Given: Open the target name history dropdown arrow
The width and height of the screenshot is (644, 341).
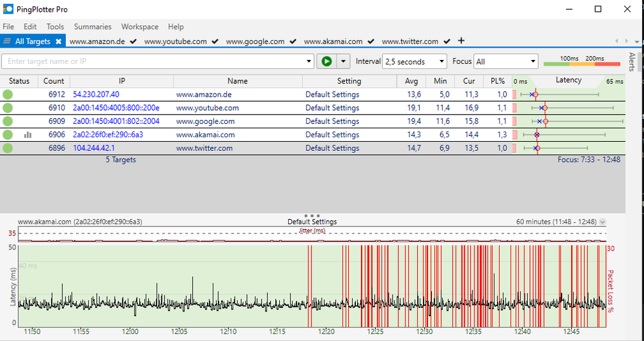Looking at the screenshot, I should click(x=309, y=61).
